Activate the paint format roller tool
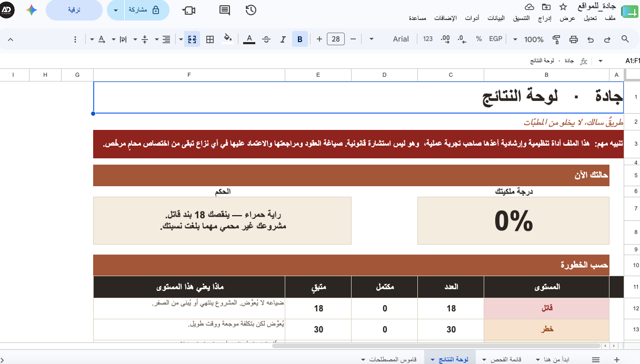640x364 pixels. 556,39
